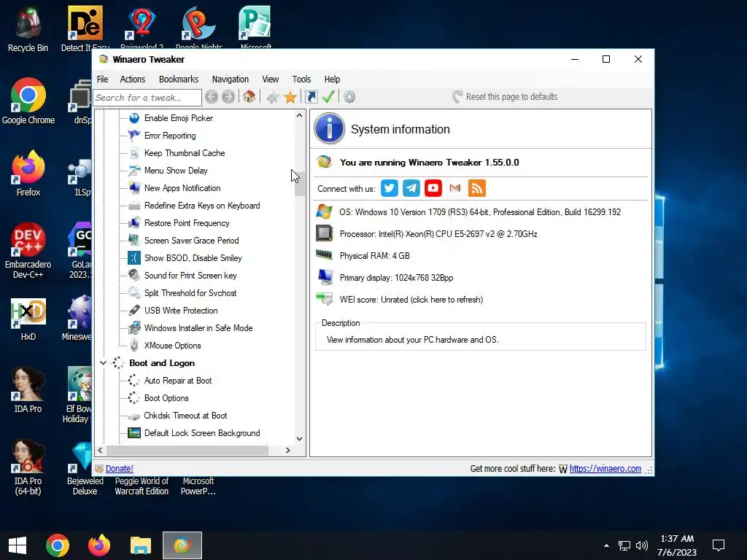Open Chkdsk Timeout at Boot
The image size is (747, 560).
[185, 416]
